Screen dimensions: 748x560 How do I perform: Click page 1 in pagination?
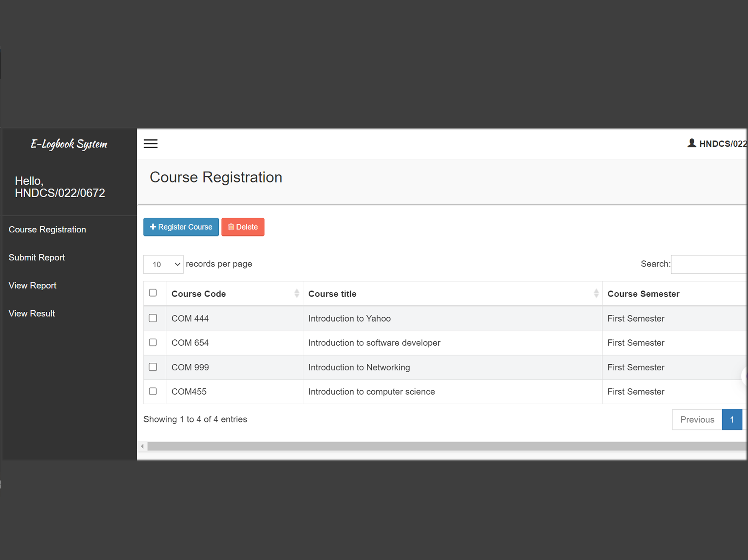click(732, 419)
